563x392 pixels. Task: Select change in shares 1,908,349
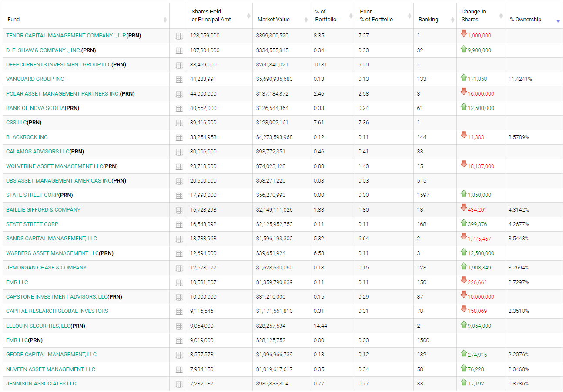(x=479, y=268)
